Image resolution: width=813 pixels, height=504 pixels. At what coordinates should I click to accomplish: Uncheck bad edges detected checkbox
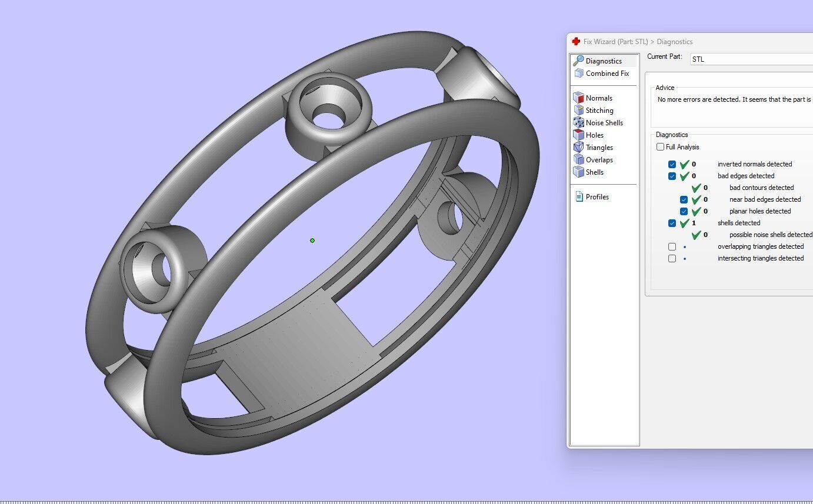[x=672, y=176]
